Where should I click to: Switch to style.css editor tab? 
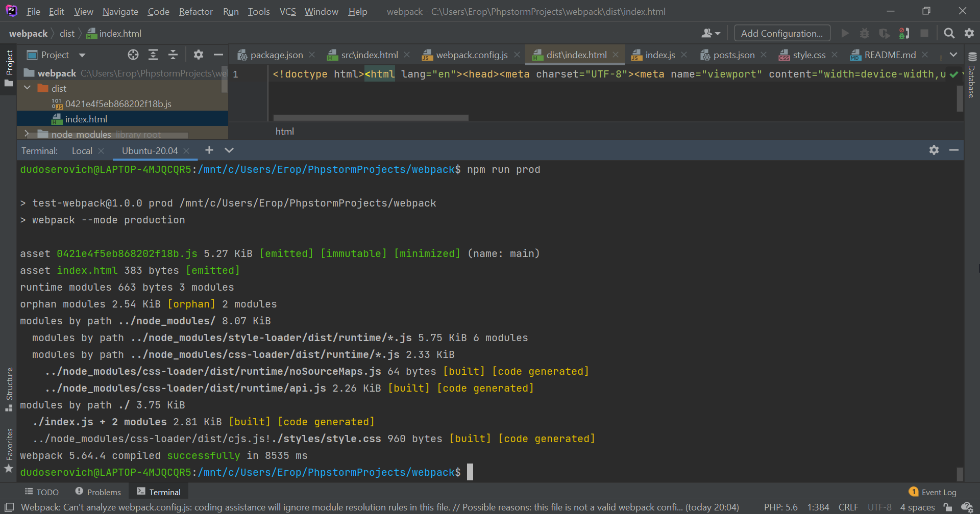coord(809,55)
